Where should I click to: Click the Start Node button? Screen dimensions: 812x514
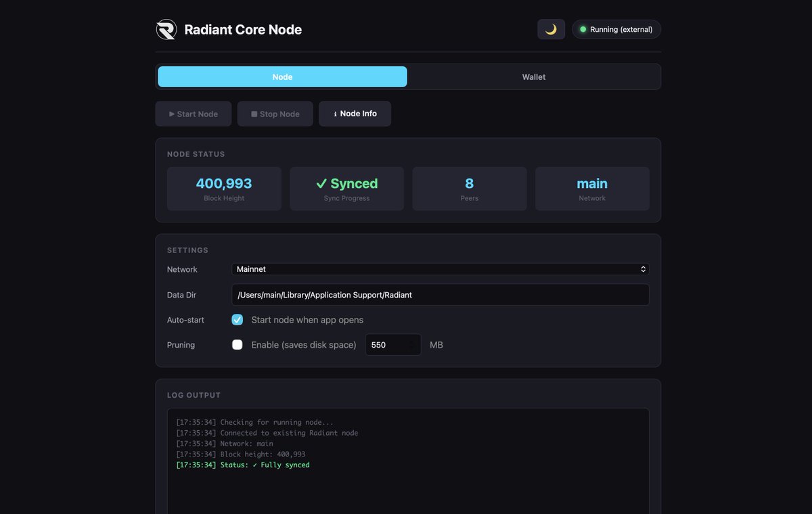tap(194, 114)
